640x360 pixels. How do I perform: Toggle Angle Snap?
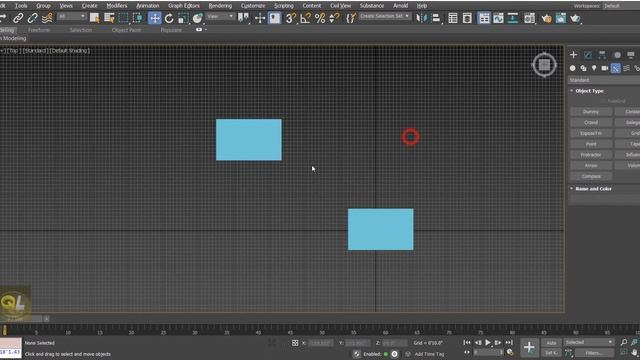pyautogui.click(x=305, y=18)
